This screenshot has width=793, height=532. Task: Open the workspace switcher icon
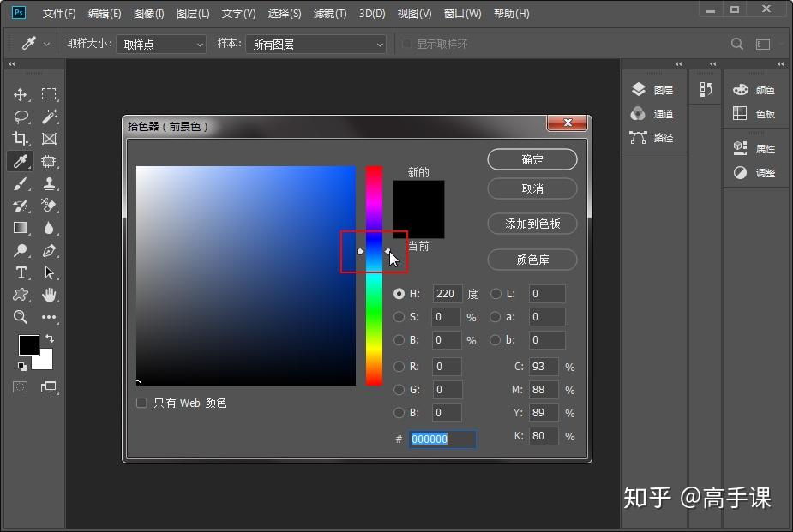point(763,44)
